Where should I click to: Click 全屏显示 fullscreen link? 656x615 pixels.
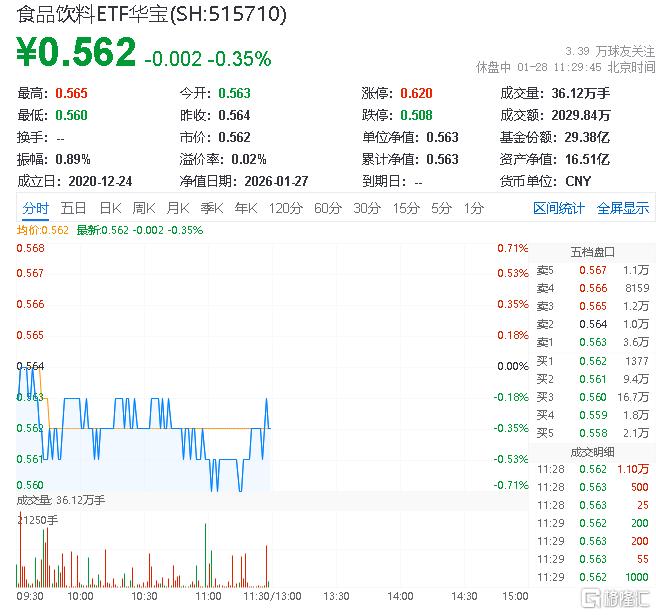tap(623, 208)
